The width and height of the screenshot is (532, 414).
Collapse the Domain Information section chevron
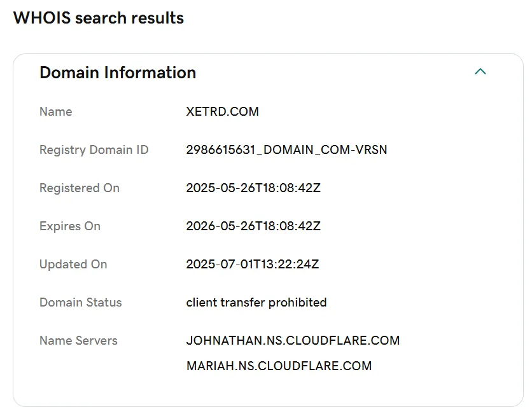(x=480, y=72)
